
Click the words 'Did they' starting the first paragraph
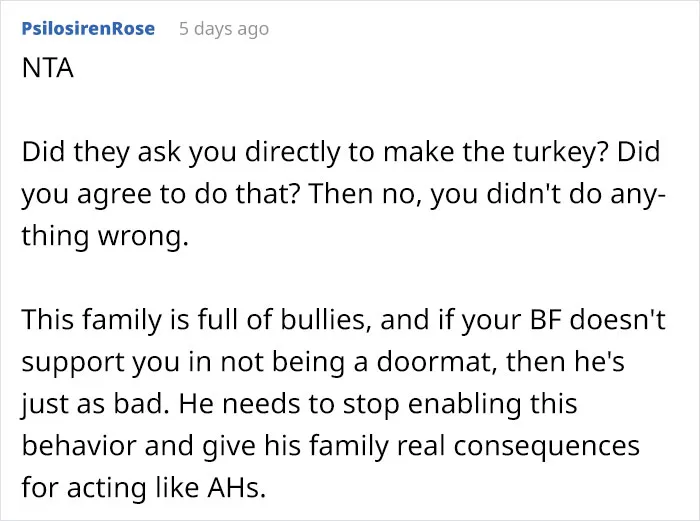75,152
